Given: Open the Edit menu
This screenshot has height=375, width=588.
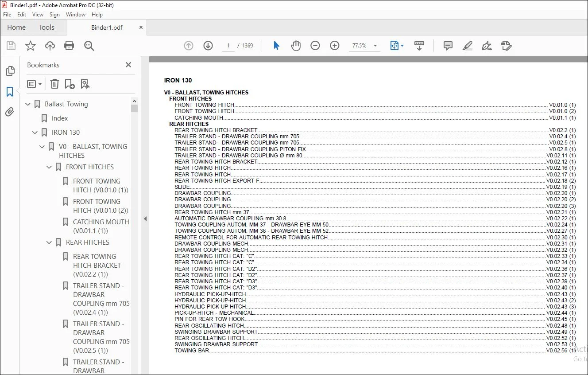Looking at the screenshot, I should [22, 15].
